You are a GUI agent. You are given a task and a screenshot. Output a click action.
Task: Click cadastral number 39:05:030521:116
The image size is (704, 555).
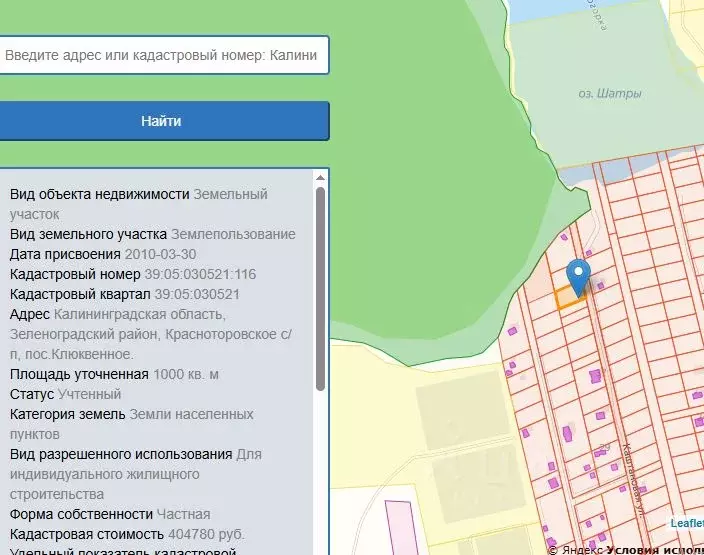200,274
